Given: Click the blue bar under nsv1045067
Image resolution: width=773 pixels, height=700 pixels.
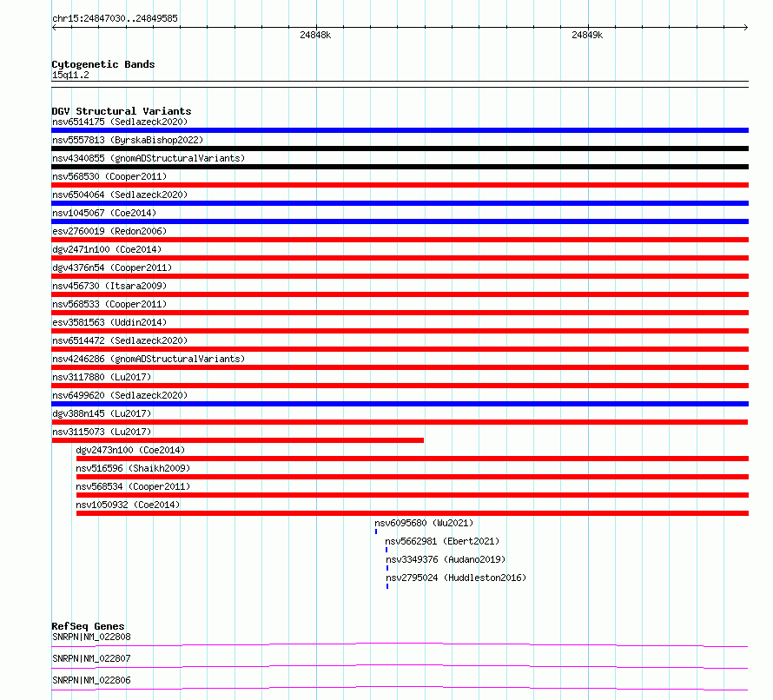Looking at the screenshot, I should pos(400,221).
